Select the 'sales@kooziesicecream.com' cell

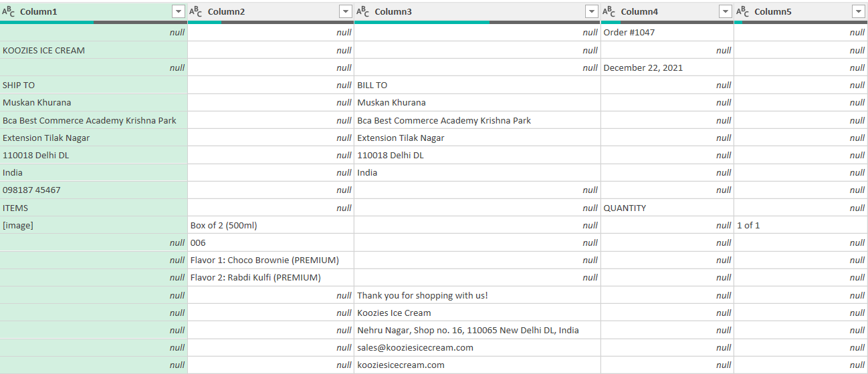coord(477,347)
